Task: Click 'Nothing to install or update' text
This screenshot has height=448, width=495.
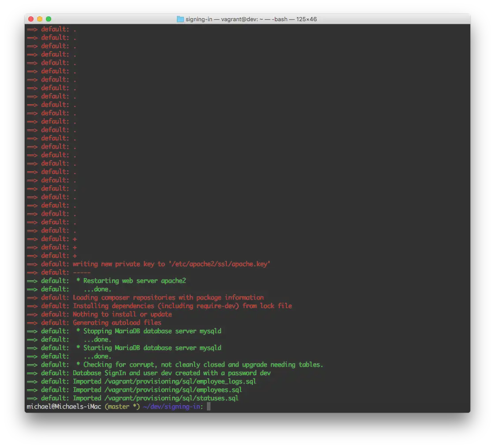Action: point(123,314)
